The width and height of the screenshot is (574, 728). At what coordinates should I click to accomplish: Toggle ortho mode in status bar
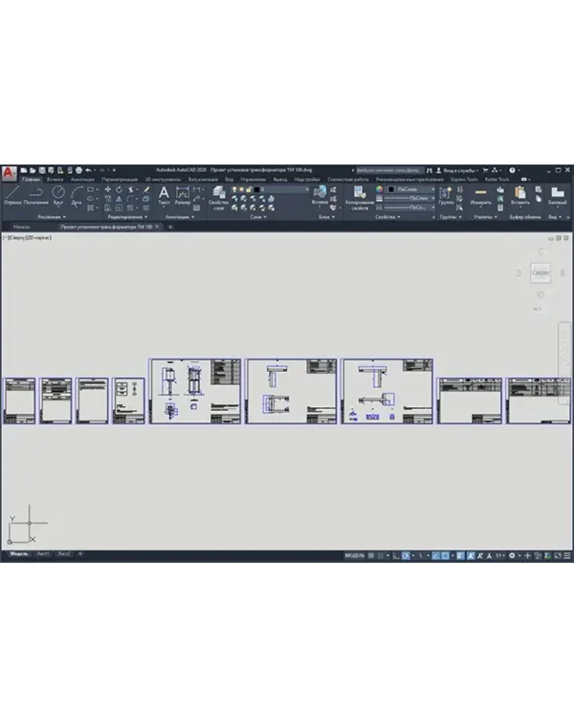pyautogui.click(x=395, y=555)
